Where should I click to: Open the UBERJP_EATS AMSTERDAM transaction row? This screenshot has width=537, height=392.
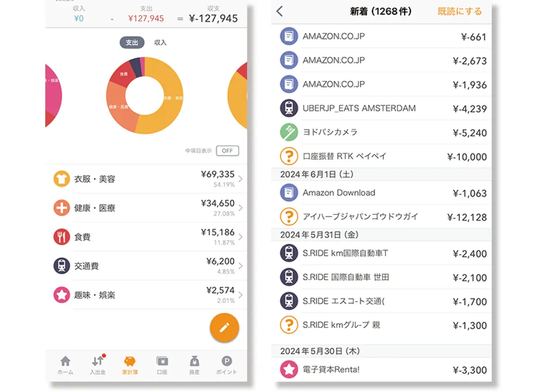(x=380, y=108)
